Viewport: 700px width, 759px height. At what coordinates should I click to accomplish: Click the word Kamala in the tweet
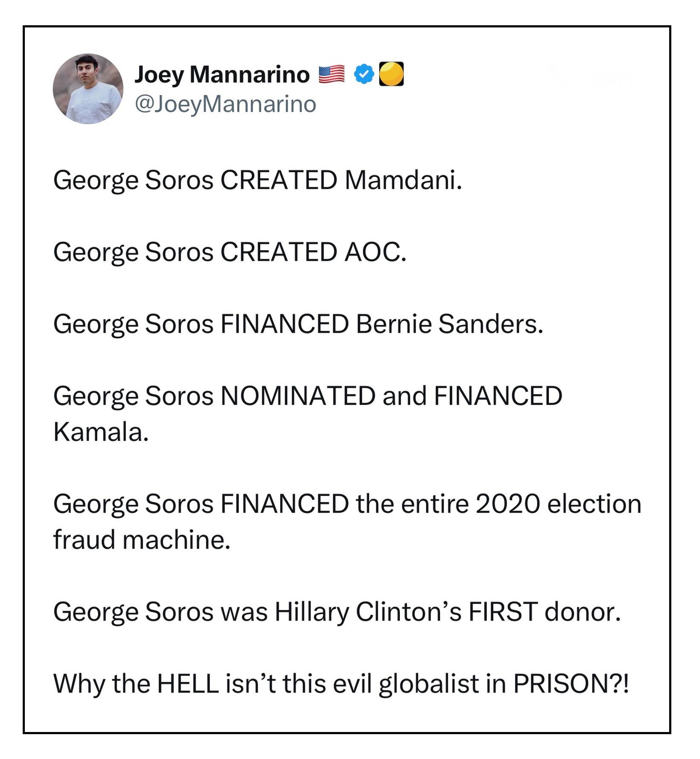tap(101, 432)
